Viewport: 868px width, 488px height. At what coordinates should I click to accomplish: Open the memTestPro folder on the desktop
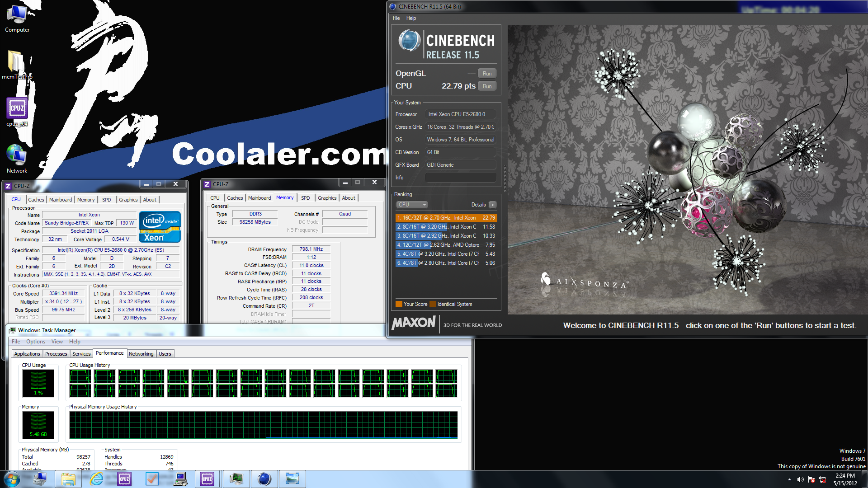[x=17, y=65]
